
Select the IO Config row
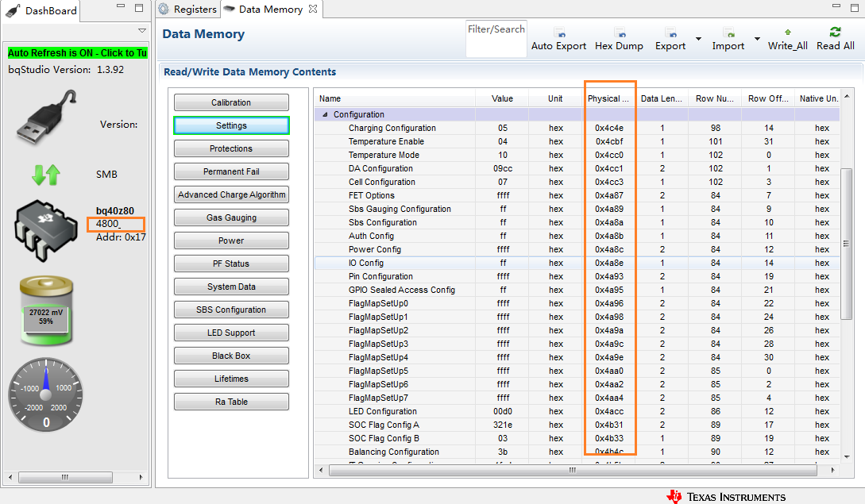(x=577, y=263)
